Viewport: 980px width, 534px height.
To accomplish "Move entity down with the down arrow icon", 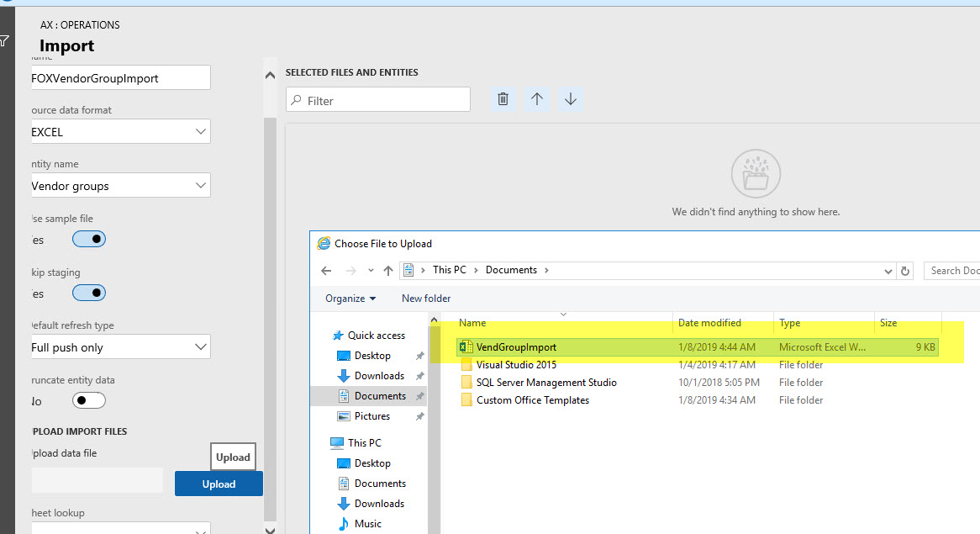I will click(x=570, y=98).
